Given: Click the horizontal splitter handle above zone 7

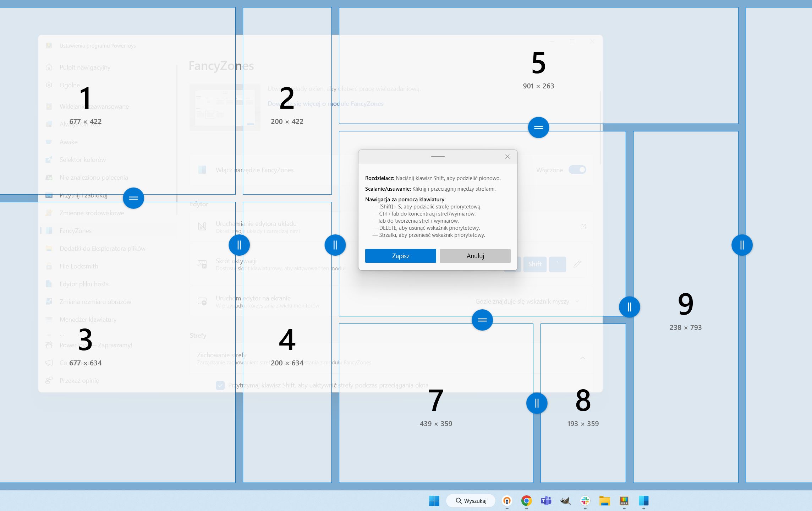Looking at the screenshot, I should pyautogui.click(x=482, y=320).
